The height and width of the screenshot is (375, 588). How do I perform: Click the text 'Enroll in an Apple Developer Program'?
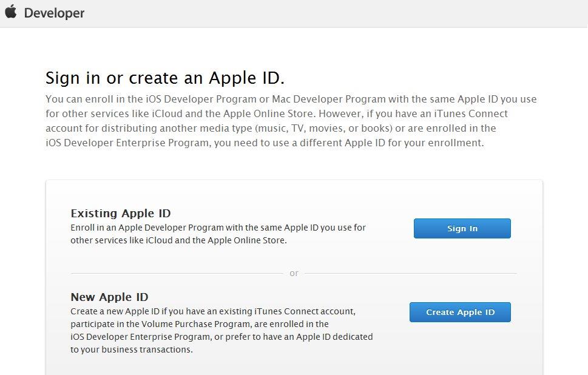tap(147, 228)
